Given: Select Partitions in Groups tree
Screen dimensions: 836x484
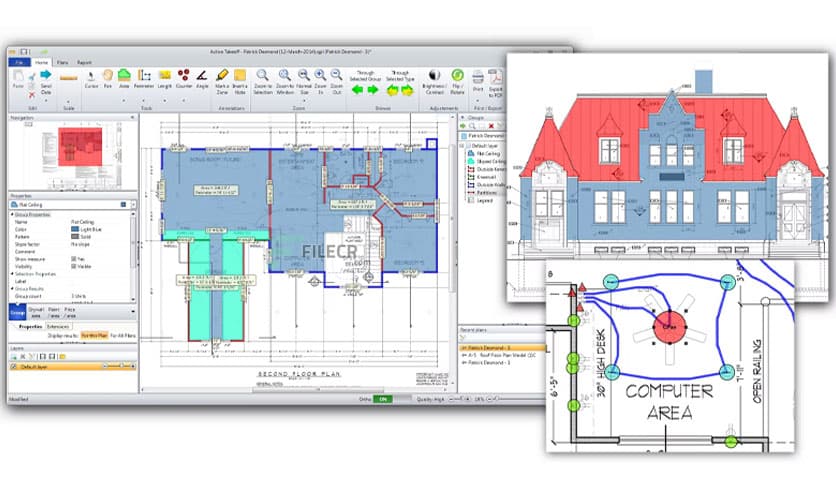Looking at the screenshot, I should (486, 192).
